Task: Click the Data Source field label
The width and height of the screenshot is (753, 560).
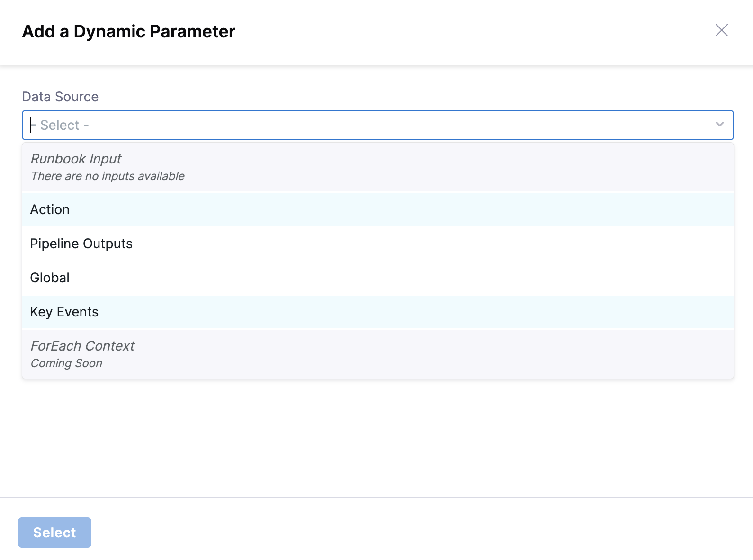Action: 60,97
